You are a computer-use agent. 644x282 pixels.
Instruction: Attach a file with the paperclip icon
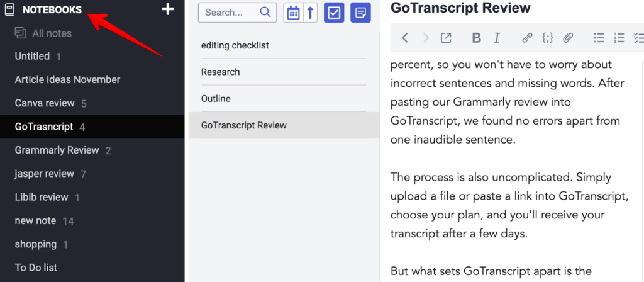point(568,38)
